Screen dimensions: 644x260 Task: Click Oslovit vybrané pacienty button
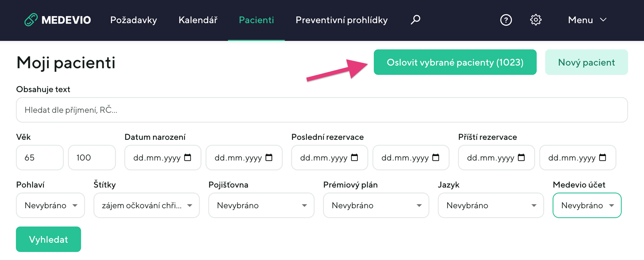[455, 62]
